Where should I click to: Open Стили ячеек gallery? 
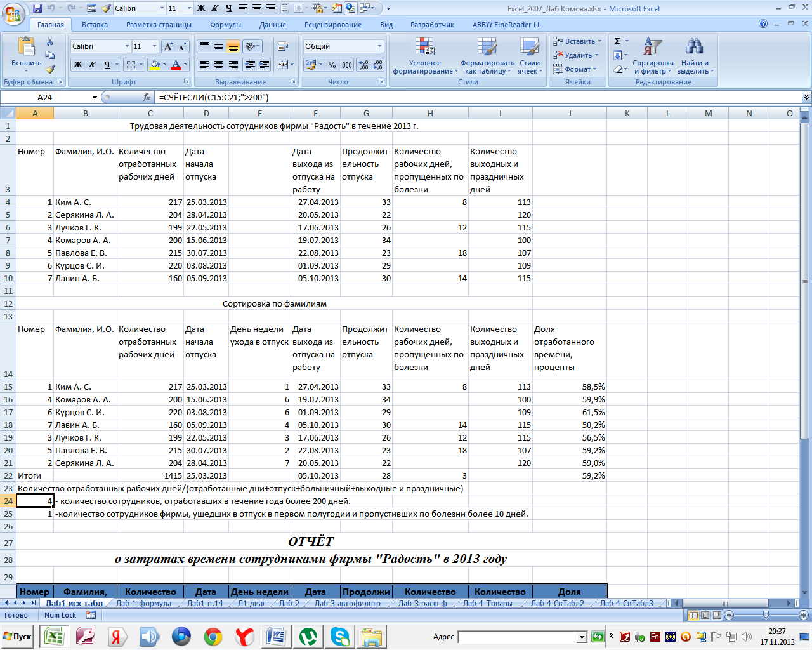point(530,56)
